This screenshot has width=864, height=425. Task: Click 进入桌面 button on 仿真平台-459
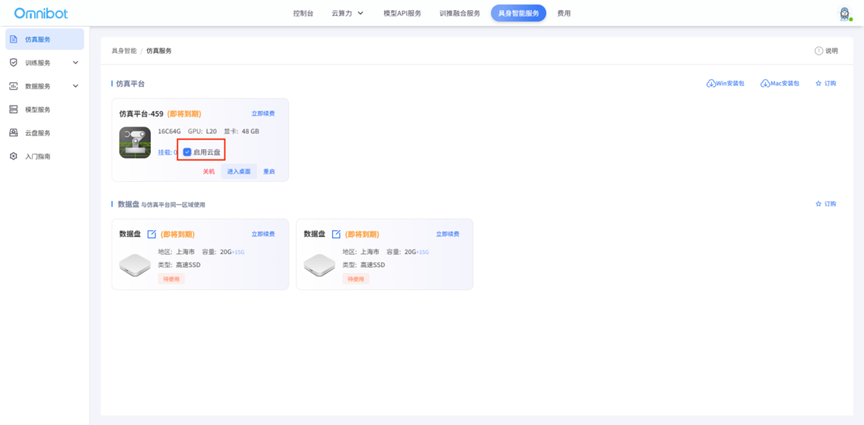[239, 172]
